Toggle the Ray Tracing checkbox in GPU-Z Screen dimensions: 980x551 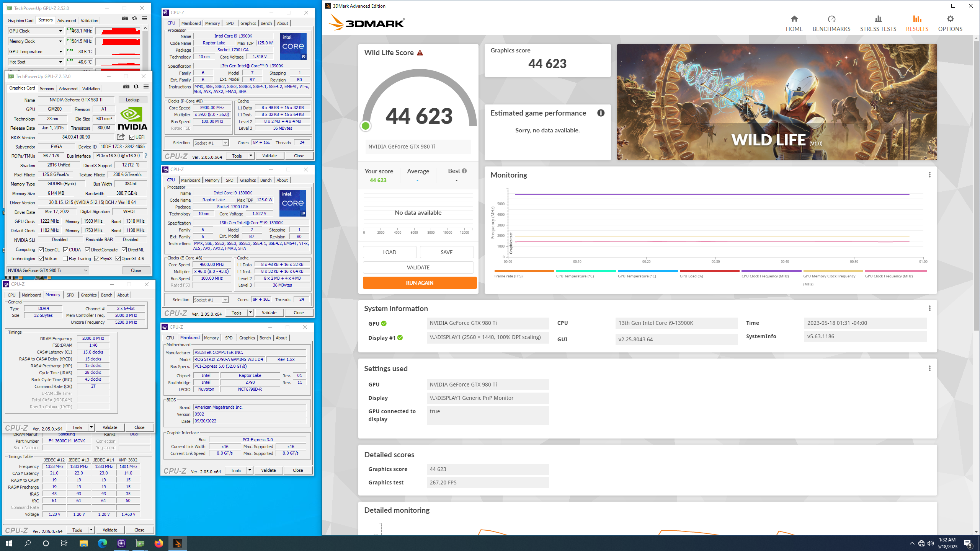tap(65, 259)
